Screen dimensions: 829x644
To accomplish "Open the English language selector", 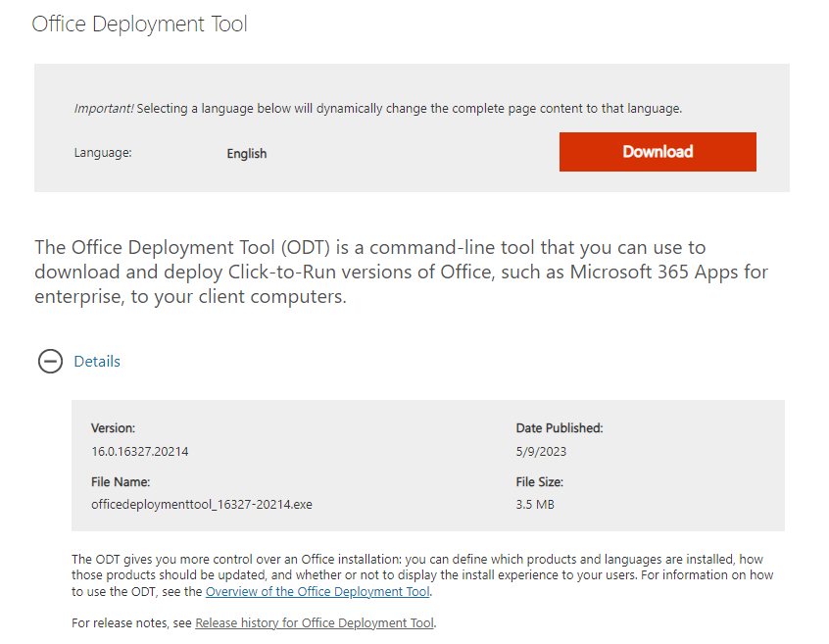I will pos(247,153).
